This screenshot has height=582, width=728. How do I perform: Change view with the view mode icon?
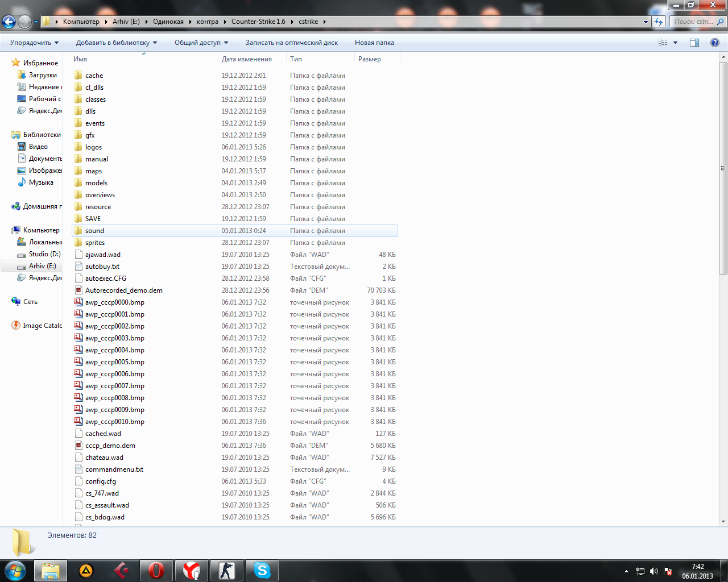[663, 43]
